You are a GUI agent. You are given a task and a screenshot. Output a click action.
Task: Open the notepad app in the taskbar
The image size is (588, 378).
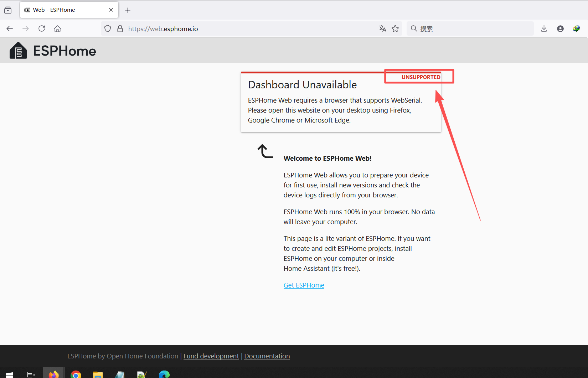pos(120,374)
